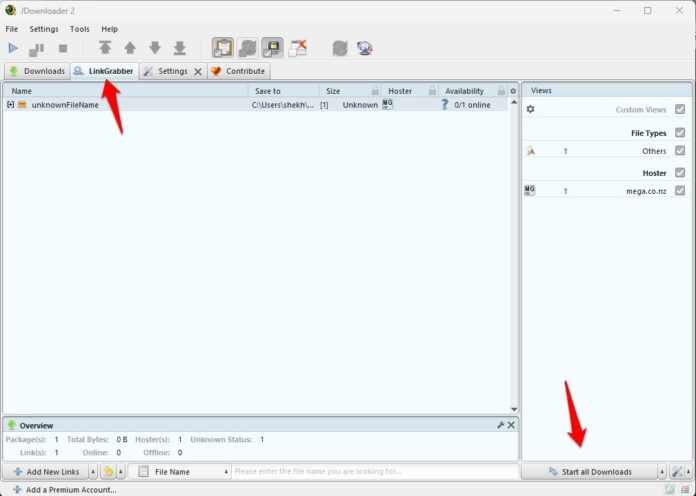Image resolution: width=696 pixels, height=496 pixels.
Task: Disable the Others file type checkbox
Action: [680, 151]
